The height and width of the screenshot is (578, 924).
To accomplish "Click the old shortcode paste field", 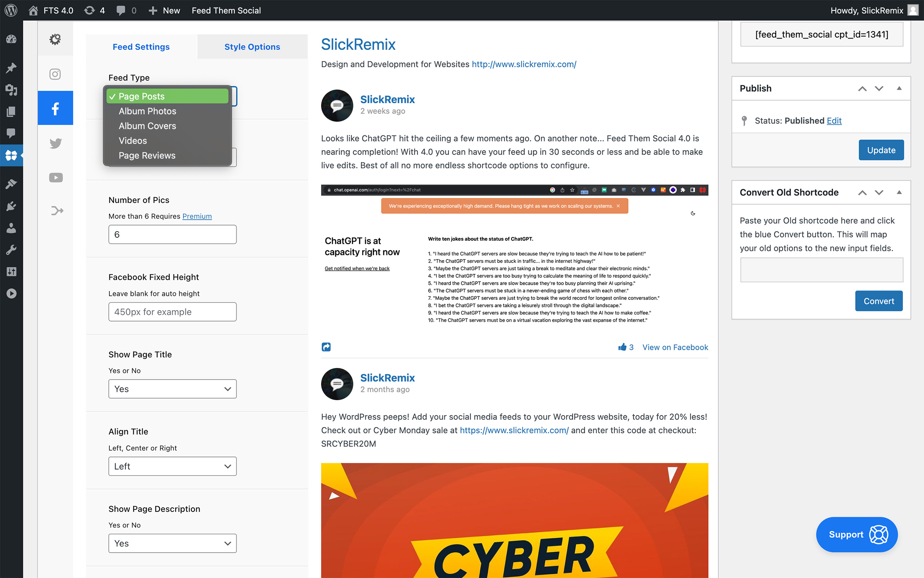I will click(x=821, y=270).
